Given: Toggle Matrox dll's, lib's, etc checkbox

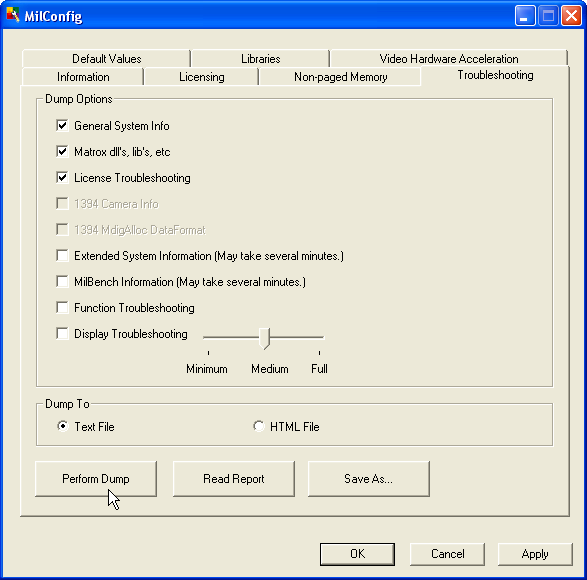Looking at the screenshot, I should (x=62, y=151).
